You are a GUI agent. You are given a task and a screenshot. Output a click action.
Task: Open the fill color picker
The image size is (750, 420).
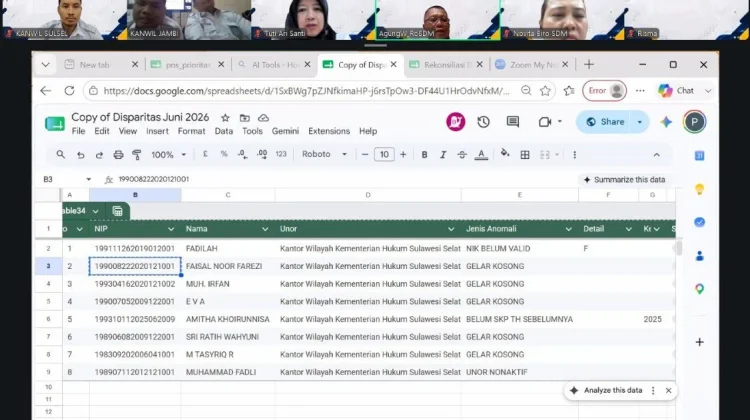point(505,154)
